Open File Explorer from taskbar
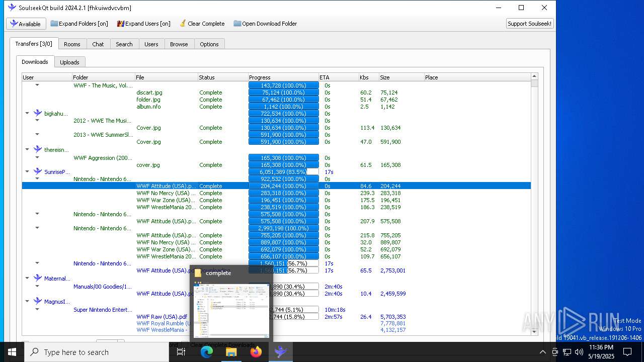 [x=231, y=352]
